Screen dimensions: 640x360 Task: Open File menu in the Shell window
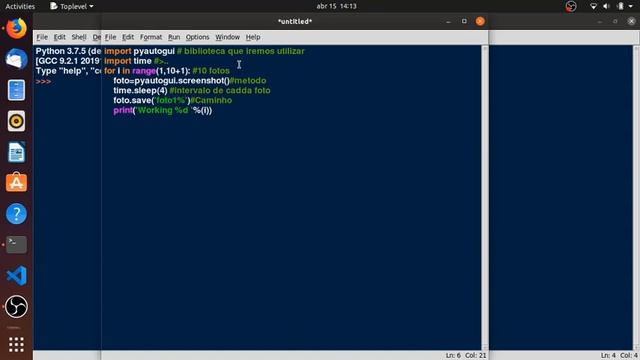coord(42,37)
